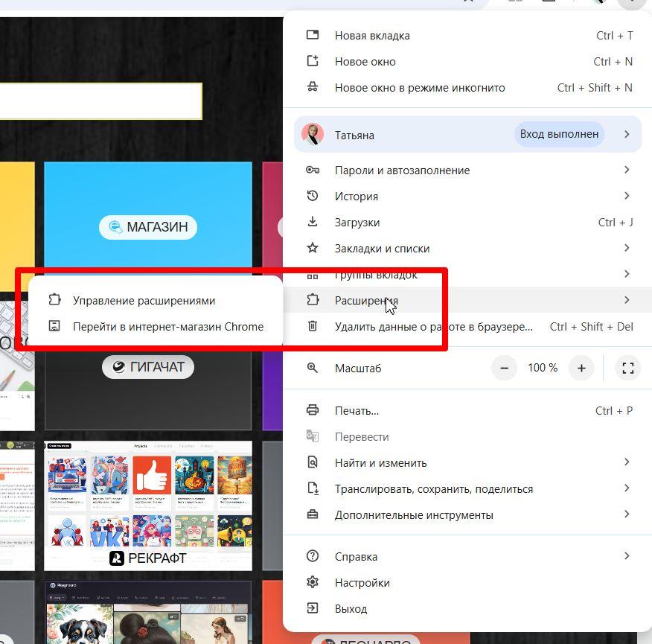Decrease zoom with the minus button
Viewport: 652px width, 644px height.
coord(505,368)
